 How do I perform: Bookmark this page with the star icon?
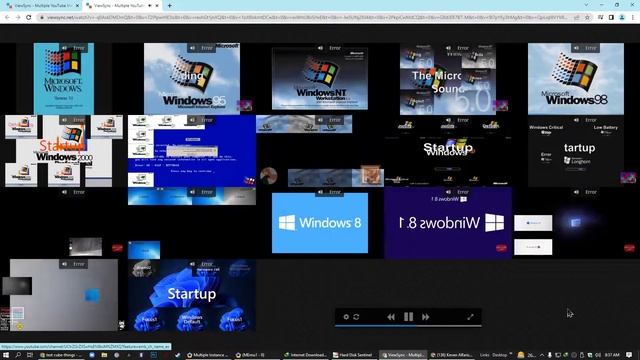point(587,18)
